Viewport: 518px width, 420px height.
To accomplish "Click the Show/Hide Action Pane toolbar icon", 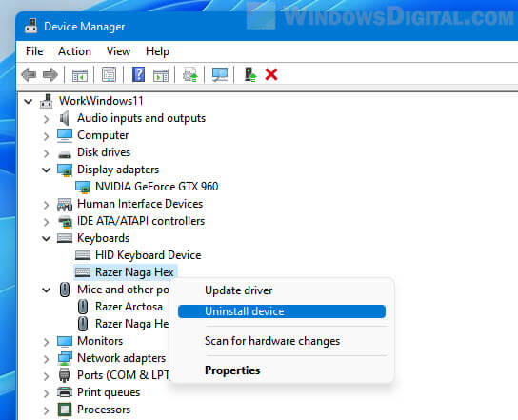I will 161,75.
